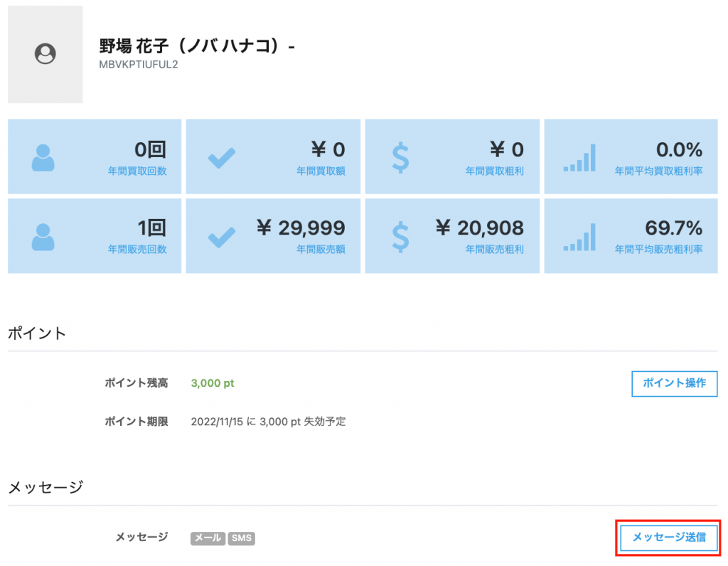Click the customer profile avatar icon
The width and height of the screenshot is (728, 566).
(45, 54)
